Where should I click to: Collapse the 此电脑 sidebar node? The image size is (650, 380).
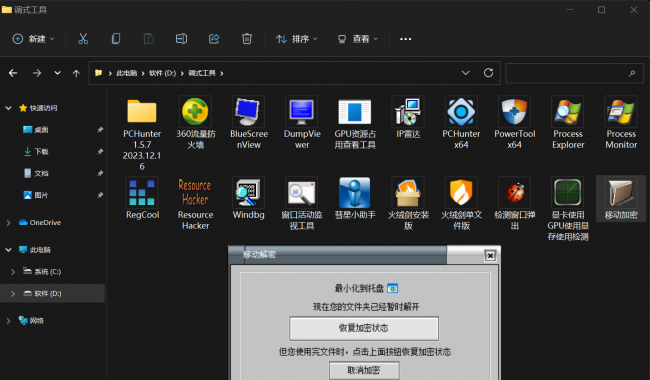pyautogui.click(x=8, y=250)
